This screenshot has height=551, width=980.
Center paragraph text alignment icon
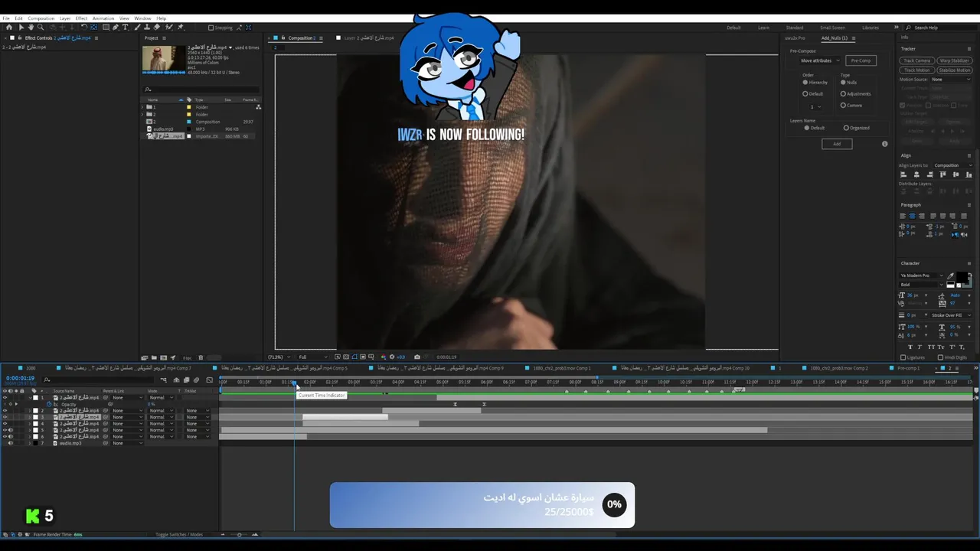click(912, 216)
